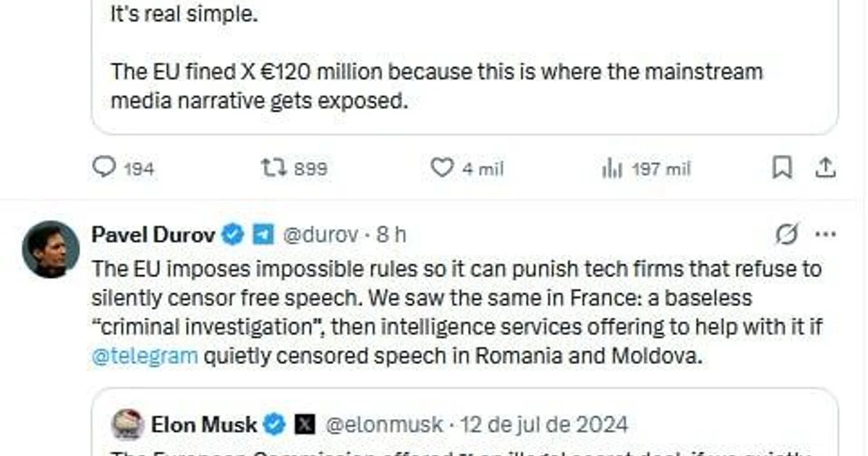Click Elon Musk name in quoted tweet
868x456 pixels.
click(x=203, y=424)
